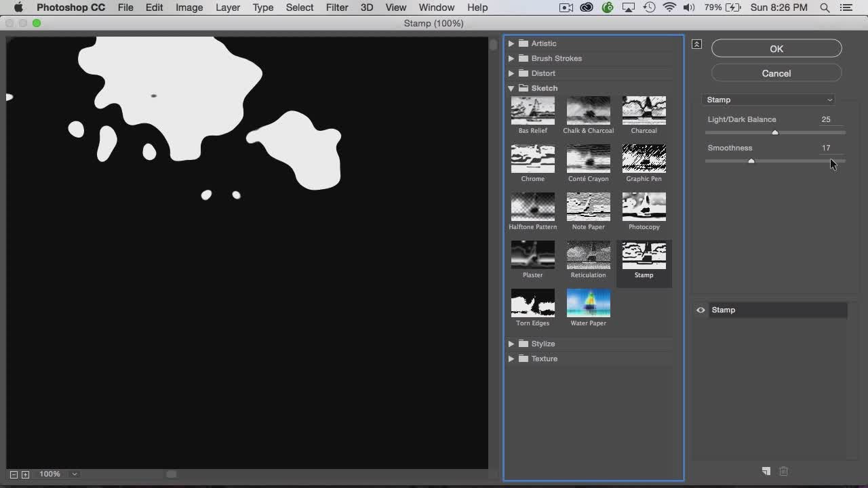Click the new effect layer icon
This screenshot has height=488, width=868.
[766, 471]
